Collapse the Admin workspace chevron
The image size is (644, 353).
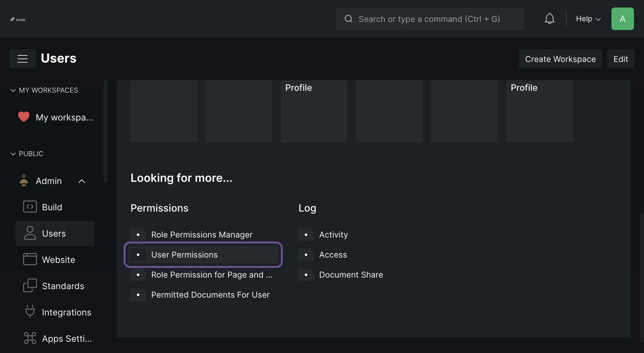tap(82, 181)
